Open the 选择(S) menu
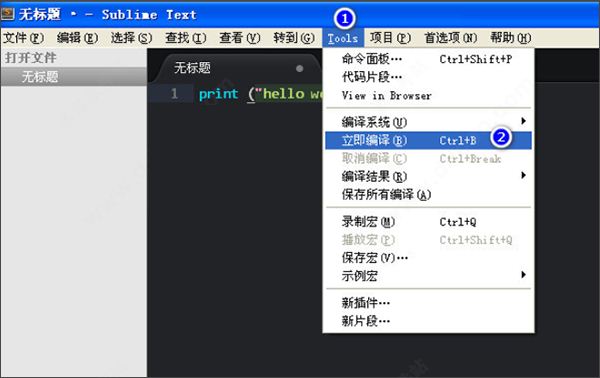The height and width of the screenshot is (378, 600). 131,38
